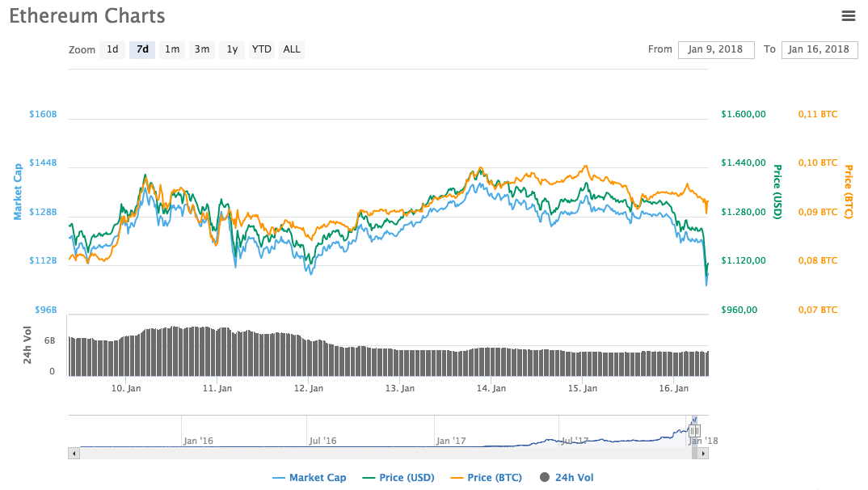Click the 6B volume axis label

tap(50, 340)
